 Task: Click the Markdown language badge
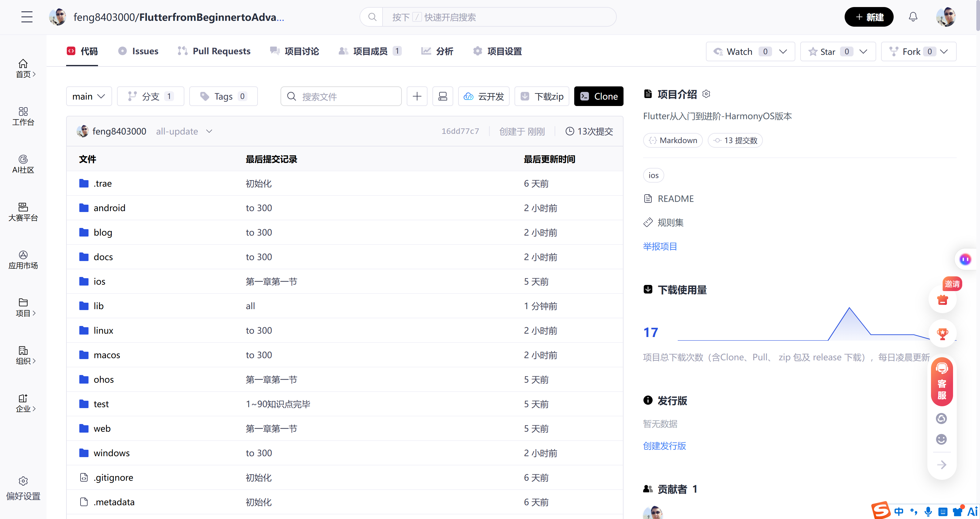click(673, 140)
